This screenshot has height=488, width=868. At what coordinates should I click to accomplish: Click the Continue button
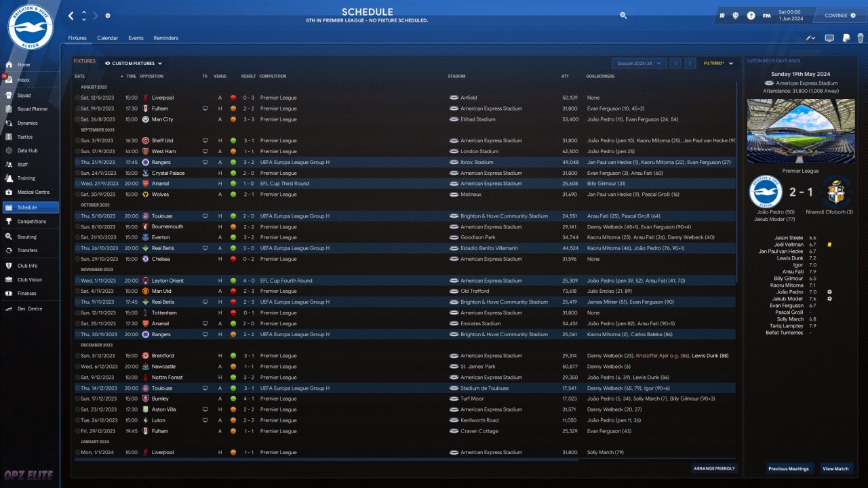pyautogui.click(x=840, y=16)
